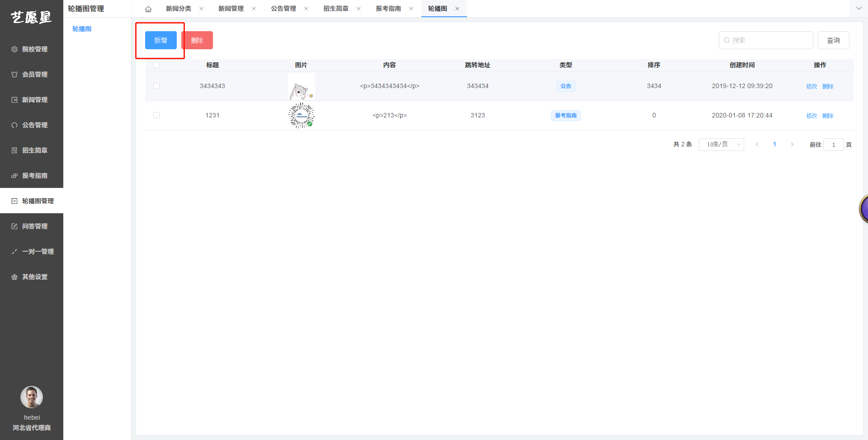Open 院校管理 menu item

coord(32,49)
